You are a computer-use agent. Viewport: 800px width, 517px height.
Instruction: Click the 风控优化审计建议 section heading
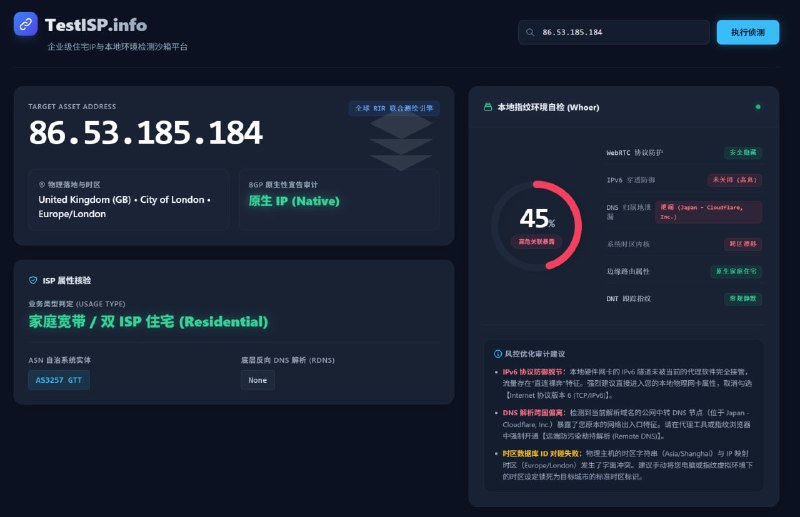tap(535, 354)
